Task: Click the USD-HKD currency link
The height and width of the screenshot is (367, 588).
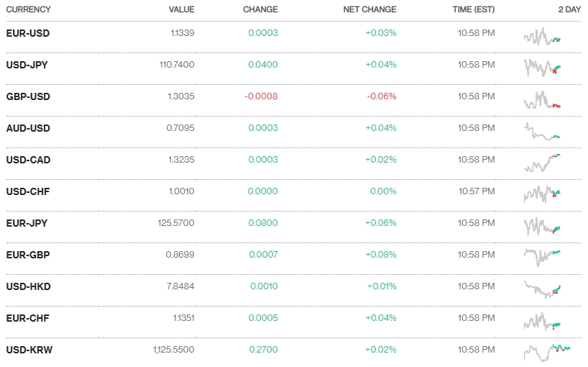Action: coord(28,286)
